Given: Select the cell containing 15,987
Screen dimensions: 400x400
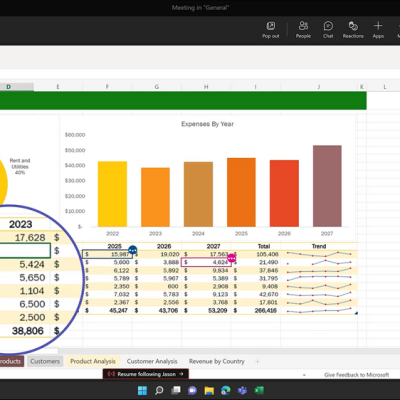Looking at the screenshot, I should pos(107,254).
